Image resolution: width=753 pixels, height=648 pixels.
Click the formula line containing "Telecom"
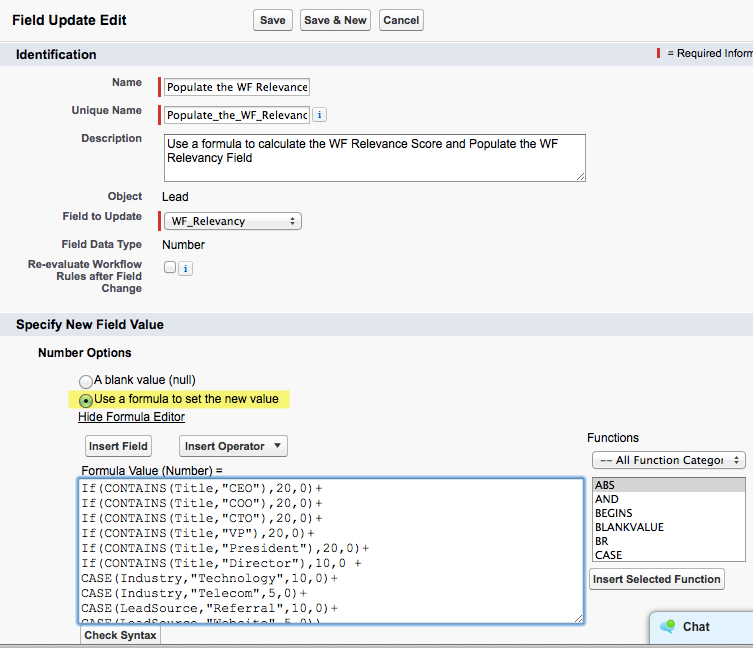tap(194, 593)
